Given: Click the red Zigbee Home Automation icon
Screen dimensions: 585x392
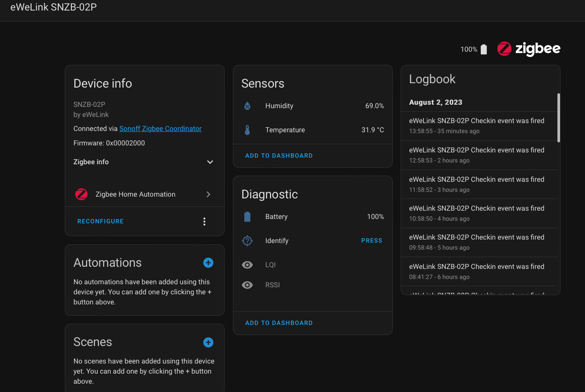Looking at the screenshot, I should [81, 194].
